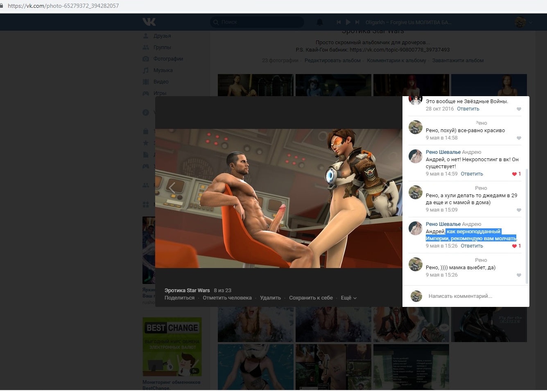The image size is (547, 392).
Task: Skip to next track in header player
Action: click(357, 22)
